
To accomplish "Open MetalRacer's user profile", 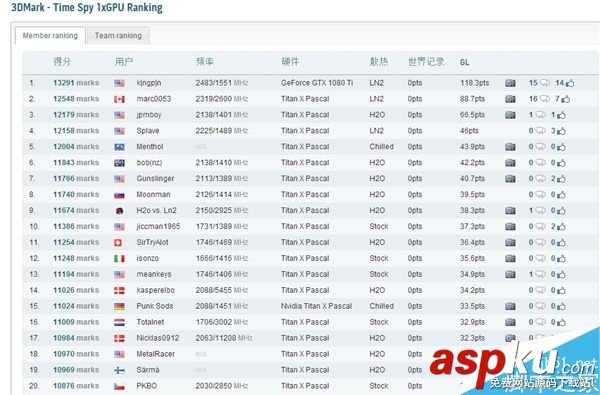I will point(155,354).
